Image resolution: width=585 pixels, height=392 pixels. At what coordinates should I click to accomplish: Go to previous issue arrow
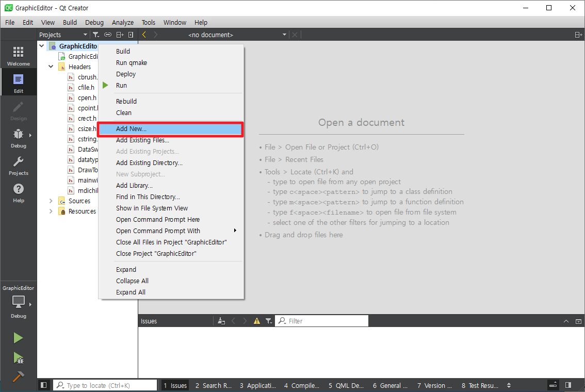click(234, 321)
